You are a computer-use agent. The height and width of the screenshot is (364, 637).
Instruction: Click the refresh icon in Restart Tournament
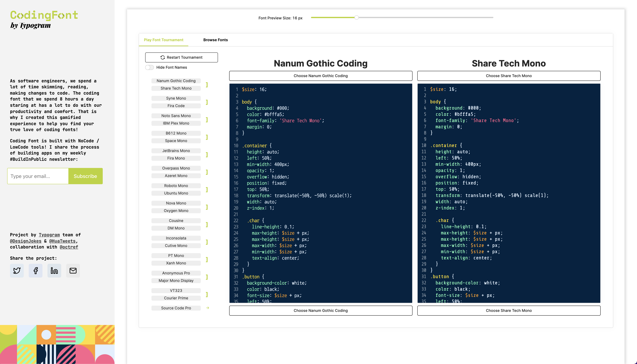point(163,57)
